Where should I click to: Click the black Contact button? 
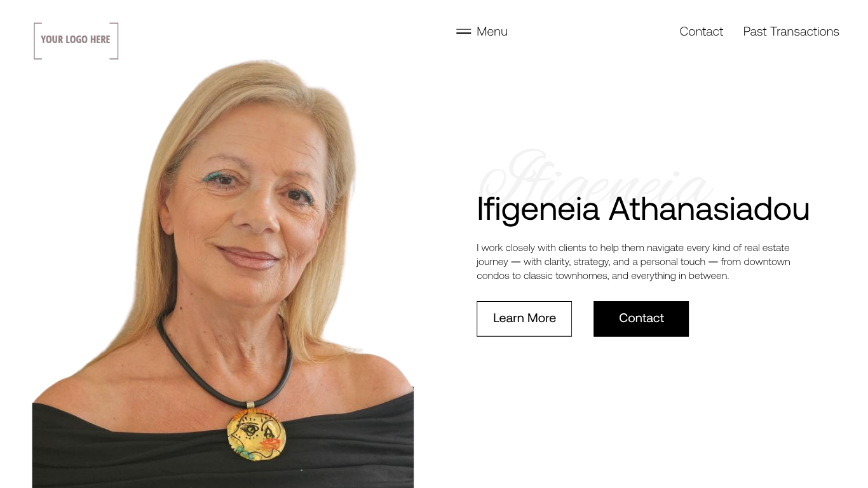[x=641, y=319]
